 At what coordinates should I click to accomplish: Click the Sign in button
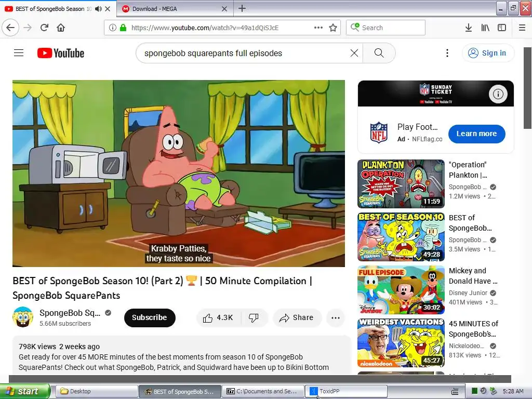488,53
